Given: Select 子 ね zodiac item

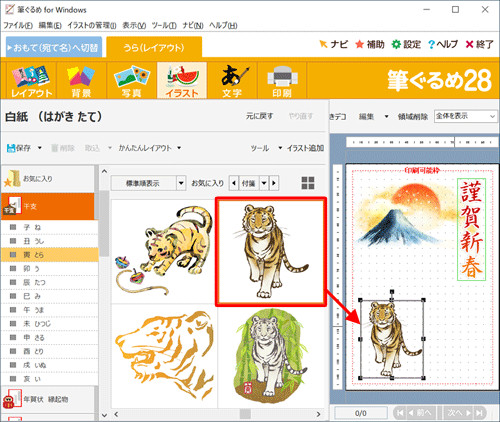Looking at the screenshot, I should (50, 227).
